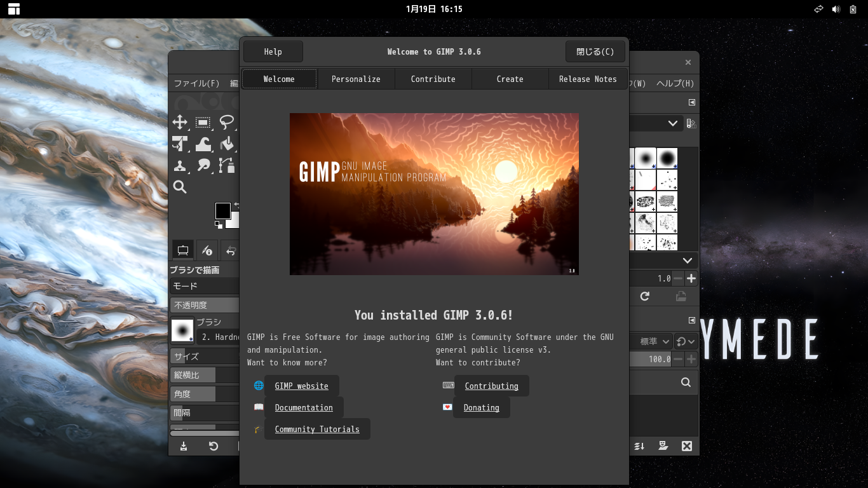Open the power icon in the top bar
868x488 pixels.
[x=853, y=9]
